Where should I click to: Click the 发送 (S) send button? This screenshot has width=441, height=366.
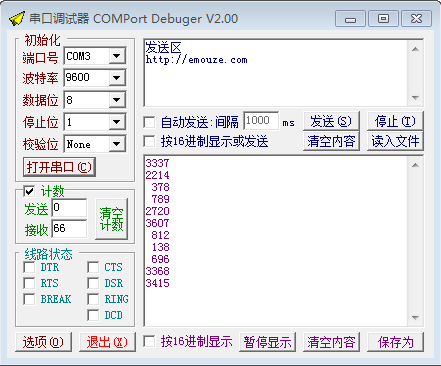331,121
